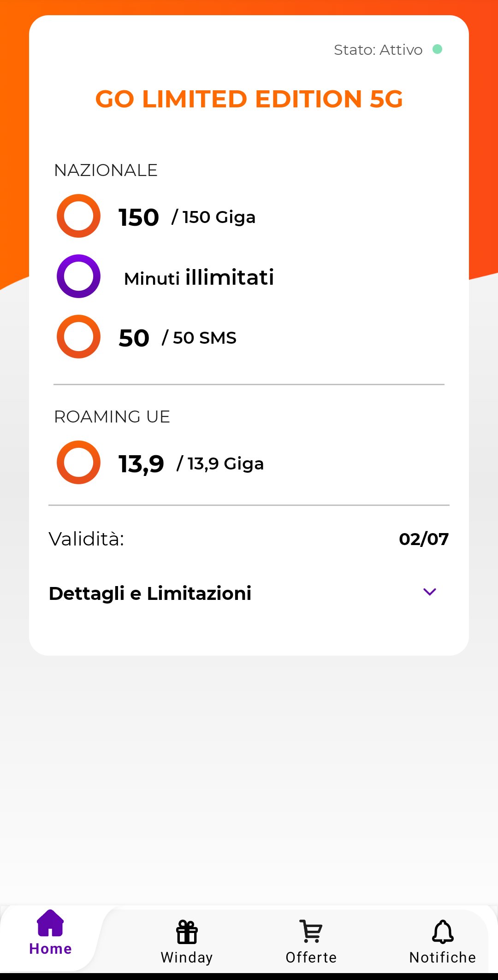Tap the purple Minuti illimitati ring
The height and width of the screenshot is (980, 498).
click(x=78, y=276)
